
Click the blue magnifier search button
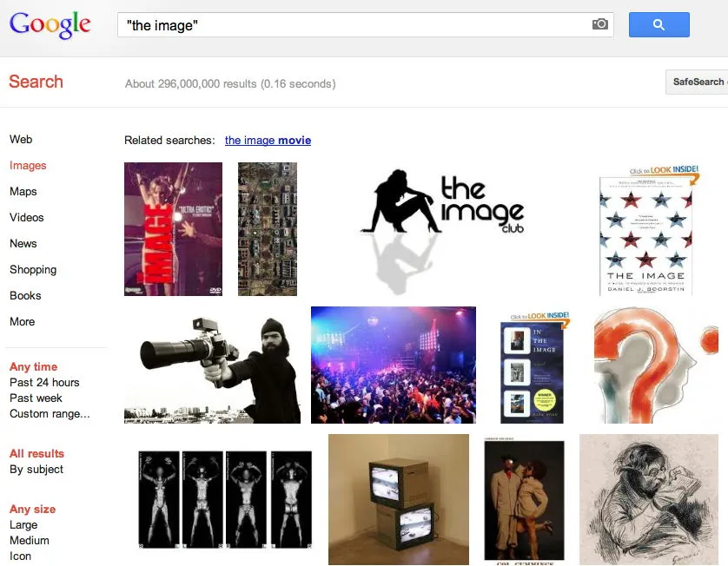pos(659,24)
